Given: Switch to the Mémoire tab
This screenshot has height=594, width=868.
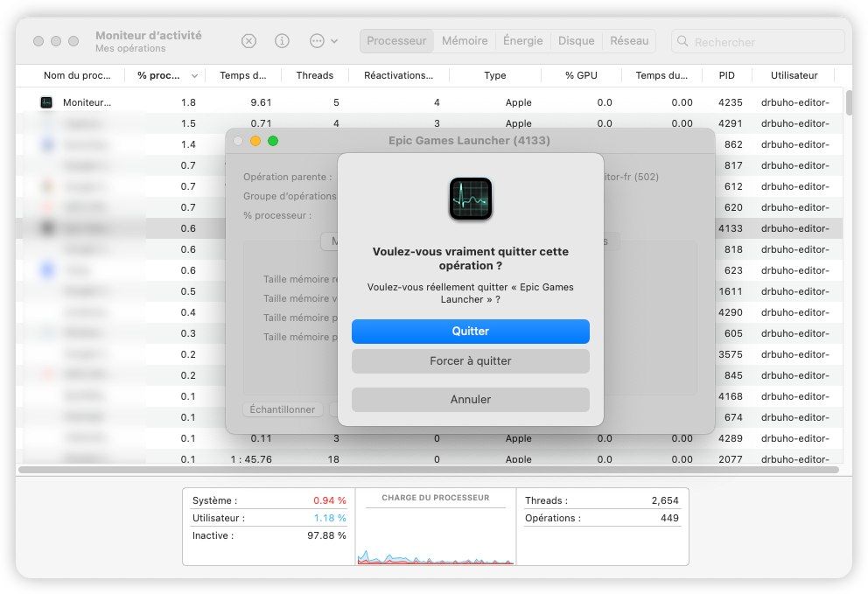Looking at the screenshot, I should tap(465, 41).
